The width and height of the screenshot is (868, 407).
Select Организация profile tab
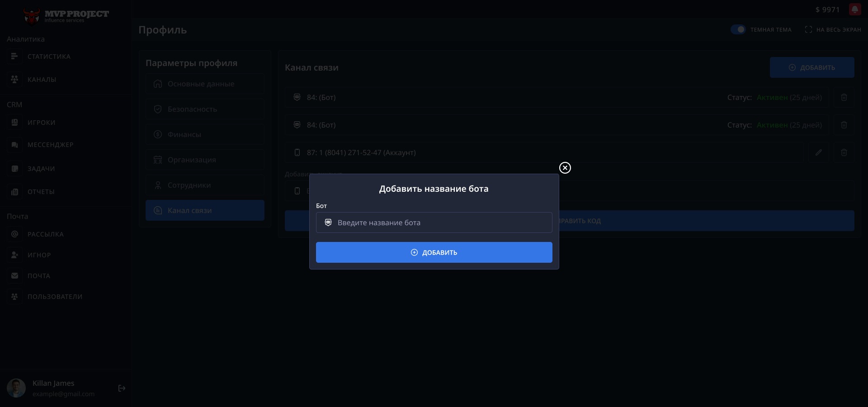pos(205,160)
